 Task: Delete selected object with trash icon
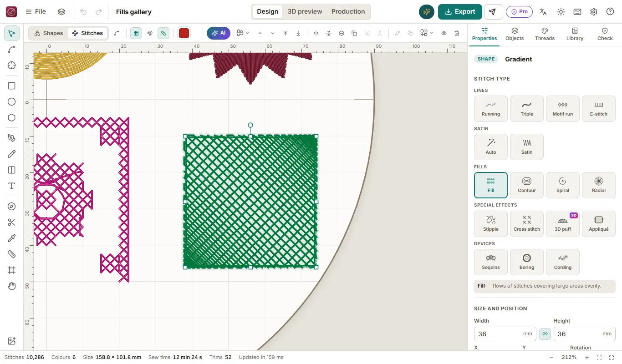click(x=457, y=33)
